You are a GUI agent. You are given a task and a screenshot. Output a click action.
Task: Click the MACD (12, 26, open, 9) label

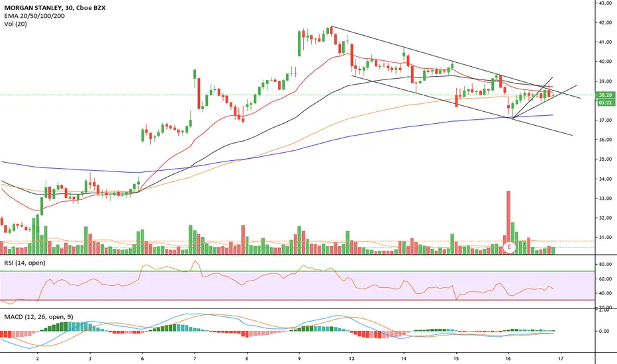(38, 316)
